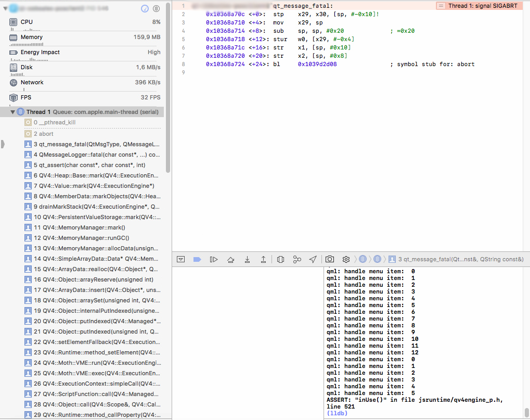Click the console vertical scrollbar

[x=527, y=411]
